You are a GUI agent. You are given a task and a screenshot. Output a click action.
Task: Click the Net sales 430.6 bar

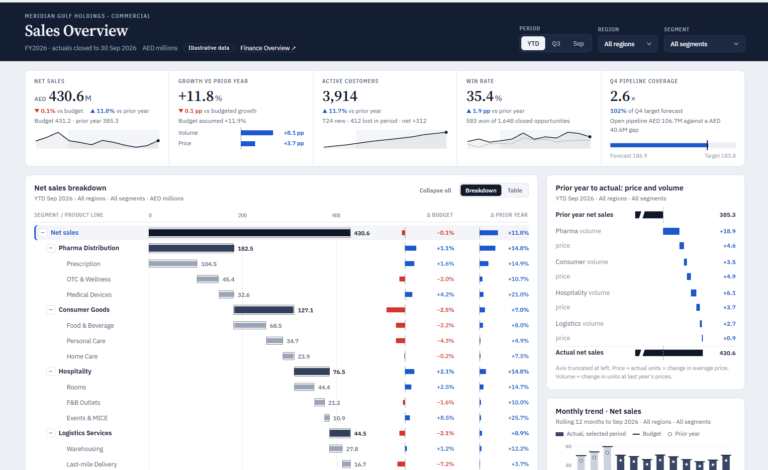(x=249, y=233)
